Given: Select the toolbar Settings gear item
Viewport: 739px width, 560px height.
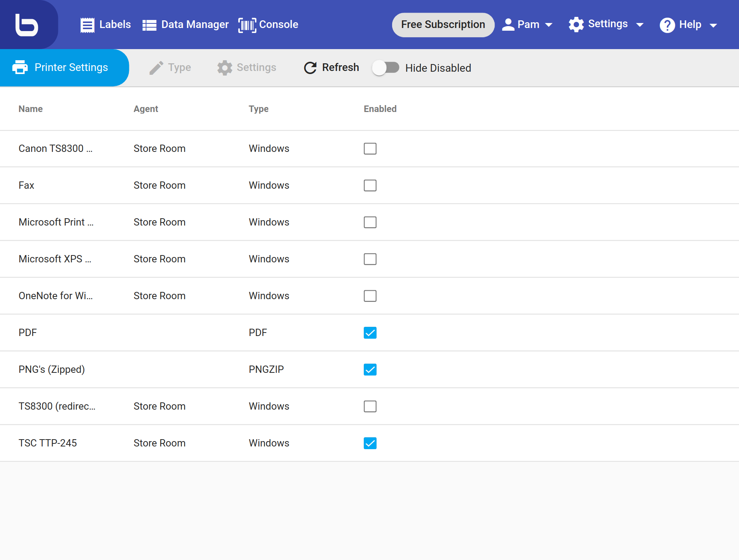Looking at the screenshot, I should [x=247, y=68].
